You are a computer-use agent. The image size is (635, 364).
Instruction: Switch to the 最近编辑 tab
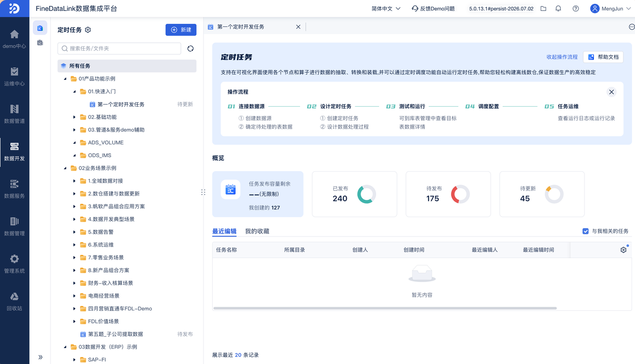coord(224,231)
